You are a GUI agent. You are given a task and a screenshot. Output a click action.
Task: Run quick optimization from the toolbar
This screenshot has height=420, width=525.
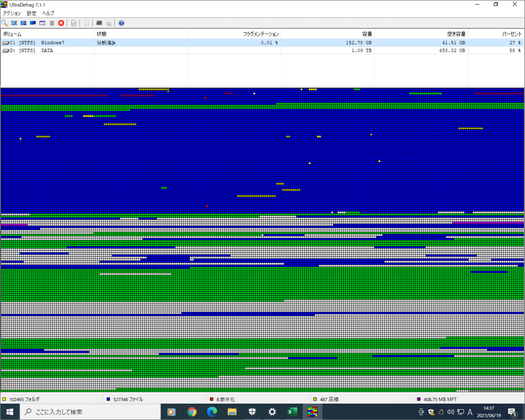tap(23, 23)
